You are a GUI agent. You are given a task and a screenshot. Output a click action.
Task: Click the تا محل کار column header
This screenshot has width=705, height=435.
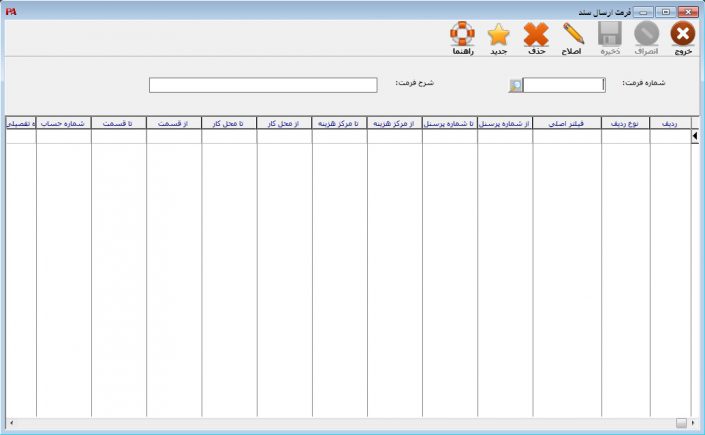click(x=229, y=123)
